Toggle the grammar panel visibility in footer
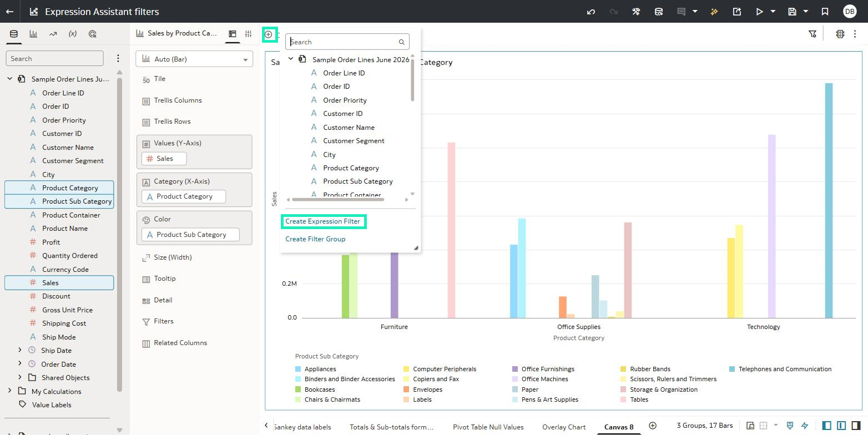Screen dimensions: 868x435 tap(841, 426)
